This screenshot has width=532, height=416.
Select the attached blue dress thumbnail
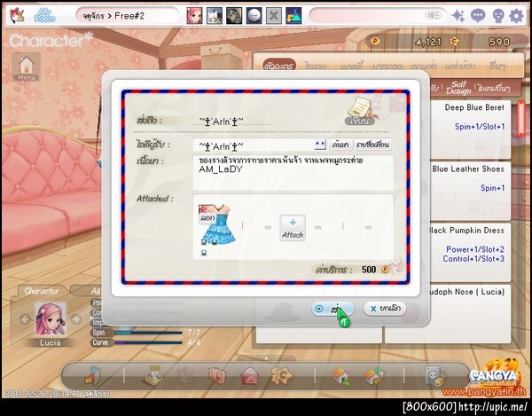(x=217, y=224)
